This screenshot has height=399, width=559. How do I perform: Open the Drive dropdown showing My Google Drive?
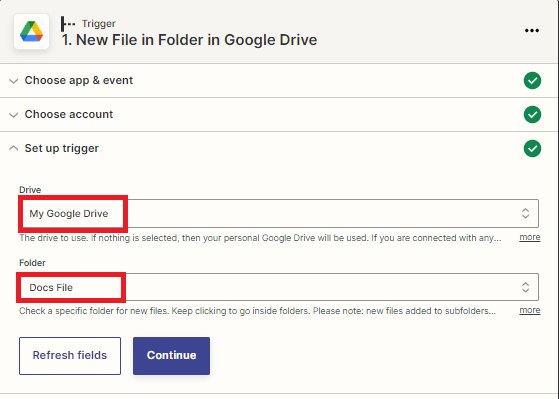279,214
